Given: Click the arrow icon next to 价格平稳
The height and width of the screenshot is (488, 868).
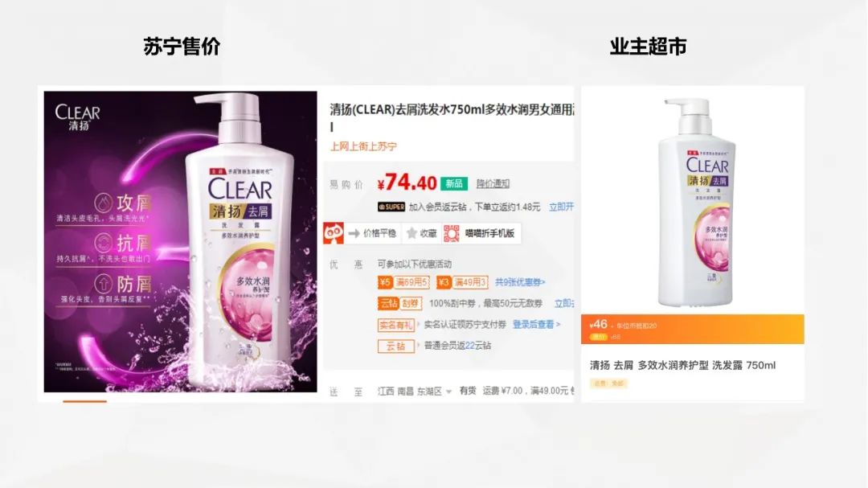Looking at the screenshot, I should [x=354, y=233].
